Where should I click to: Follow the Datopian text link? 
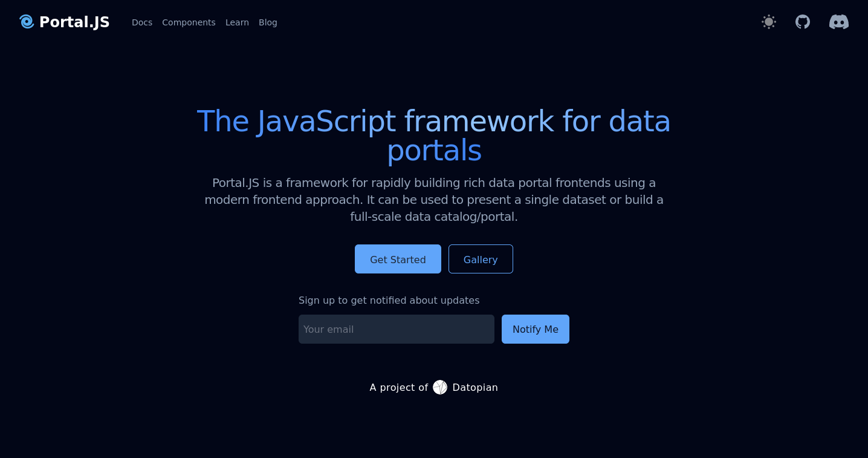coord(475,387)
